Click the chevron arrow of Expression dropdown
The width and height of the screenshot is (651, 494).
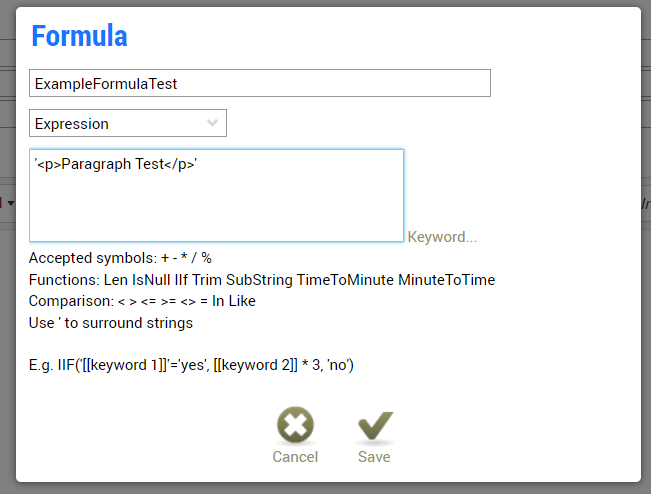(x=212, y=123)
